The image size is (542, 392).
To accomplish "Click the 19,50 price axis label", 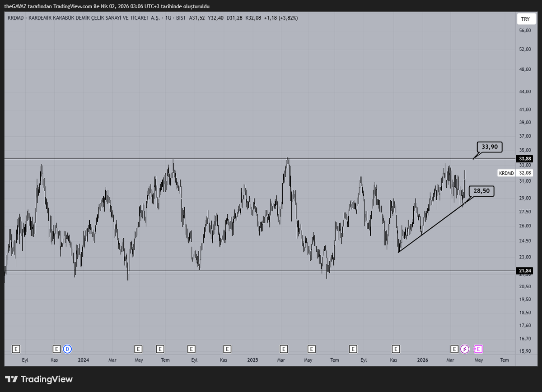I will (525, 299).
